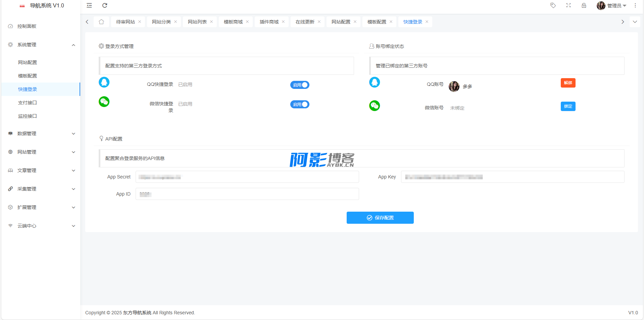Open the tag icon in the header

pos(553,5)
